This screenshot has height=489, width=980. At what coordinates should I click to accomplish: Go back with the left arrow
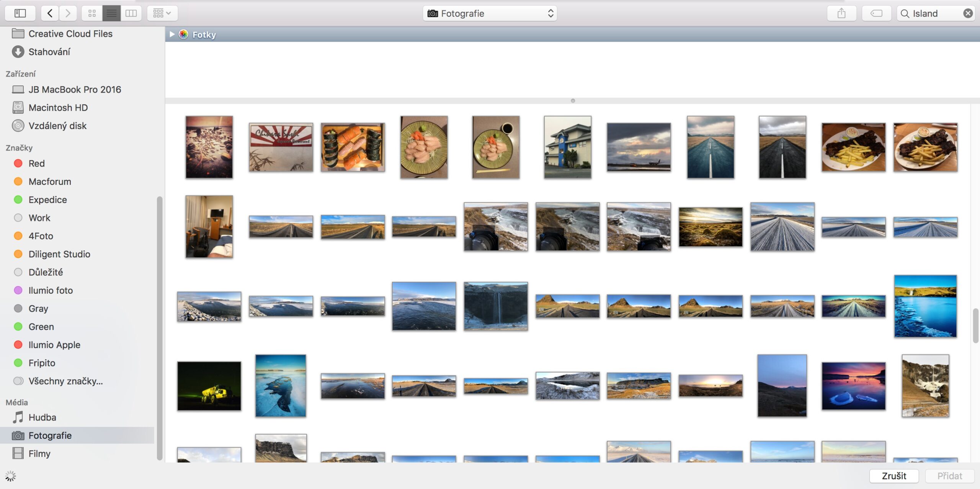pos(50,13)
